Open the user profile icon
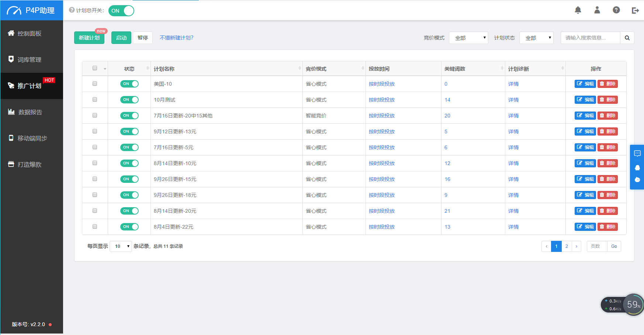 pyautogui.click(x=597, y=10)
